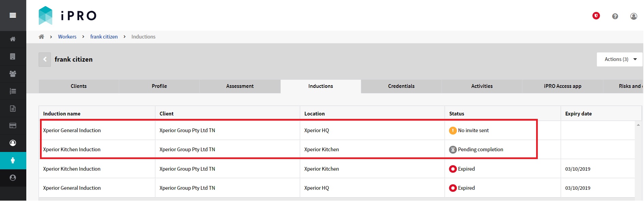The image size is (644, 202).
Task: Open the document sidebar icon
Action: [x=13, y=108]
